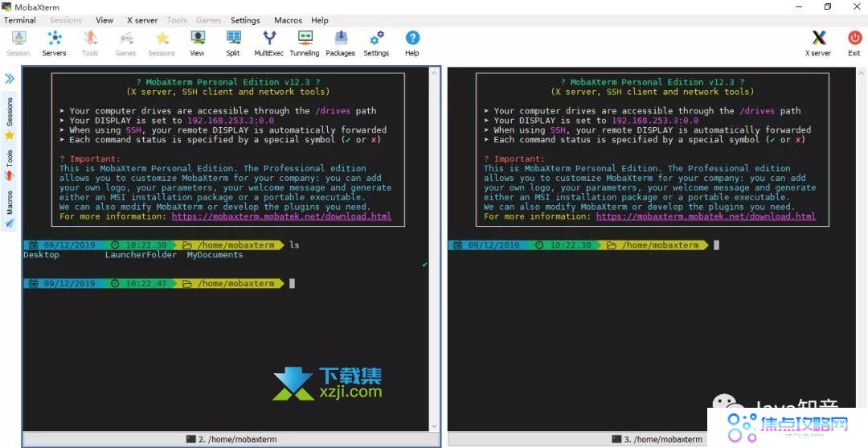Open the Terminal menu

point(20,20)
